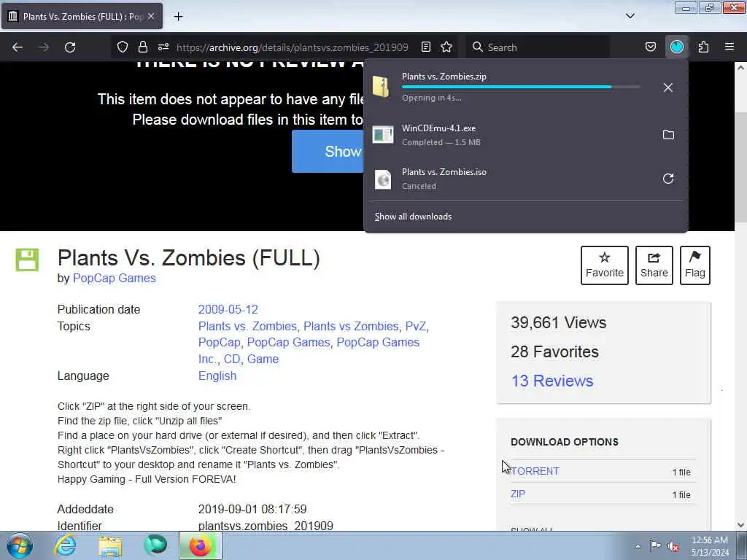Click the green software floppy disk icon
The image size is (747, 560).
point(27,260)
